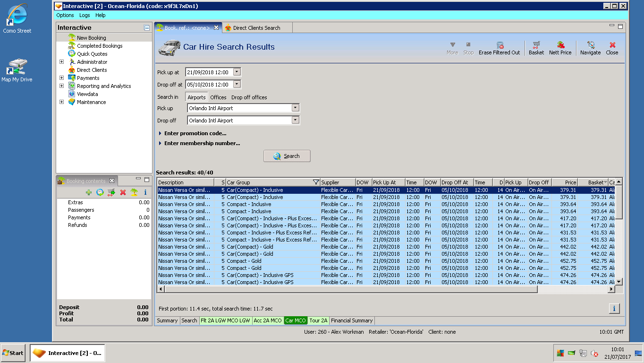The image size is (644, 363).
Task: Expand the Reporting and Analytics tree node
Action: click(x=61, y=86)
